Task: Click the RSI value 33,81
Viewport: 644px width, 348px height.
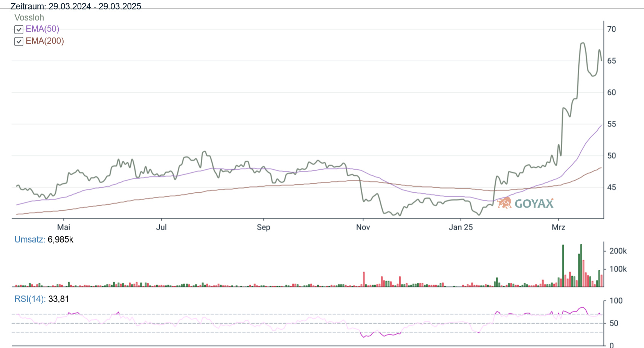Action: [59, 299]
